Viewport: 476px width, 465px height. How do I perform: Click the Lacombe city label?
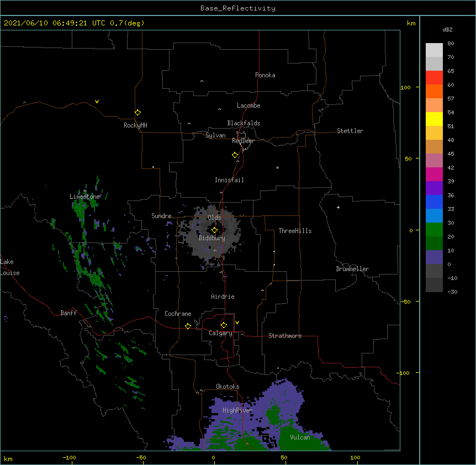pos(248,105)
